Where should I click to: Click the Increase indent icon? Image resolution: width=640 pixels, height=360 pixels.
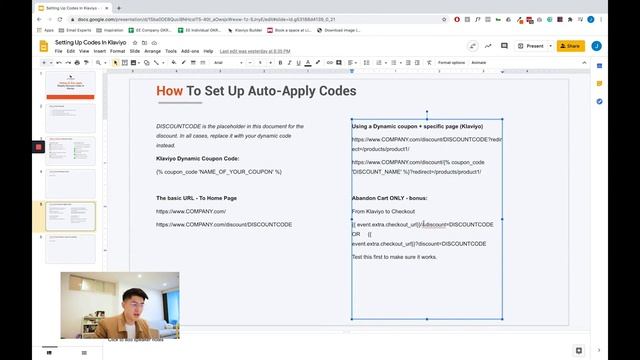pyautogui.click(x=417, y=62)
